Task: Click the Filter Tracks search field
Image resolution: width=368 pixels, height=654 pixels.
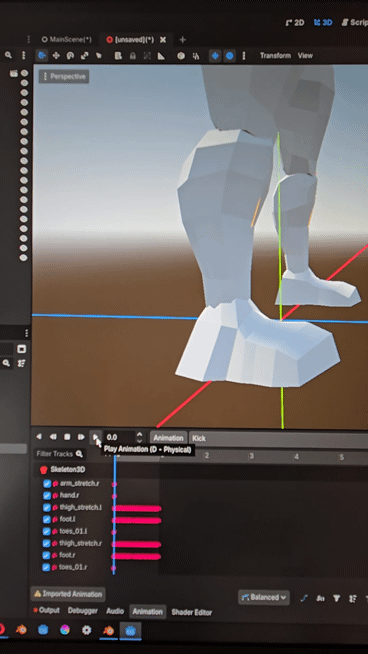Action: click(x=59, y=454)
